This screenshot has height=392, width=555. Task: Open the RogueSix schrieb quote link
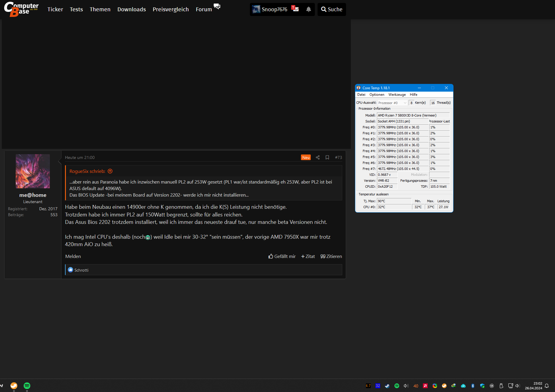[x=87, y=171]
